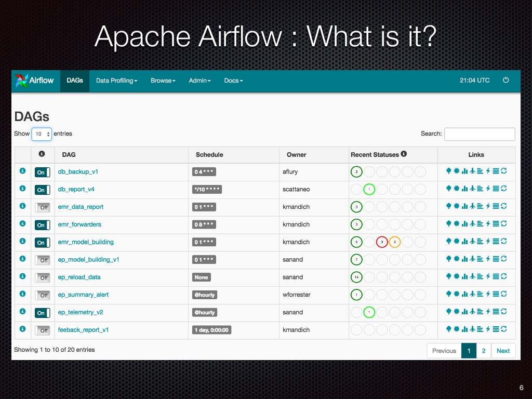Screen dimensions: 532x399
Task: Select the DAGs tab in navbar
Action: click(75, 81)
